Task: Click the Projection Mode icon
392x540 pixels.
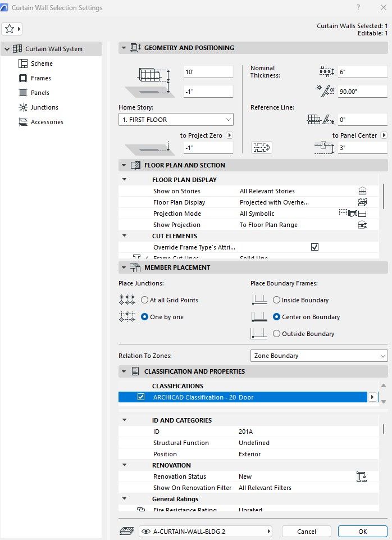Action: pos(353,214)
